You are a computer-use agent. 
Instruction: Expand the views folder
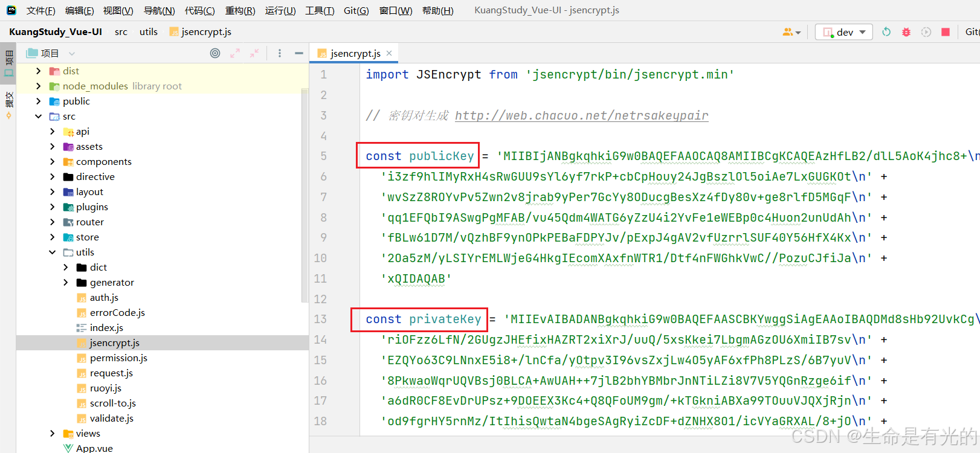tap(53, 434)
